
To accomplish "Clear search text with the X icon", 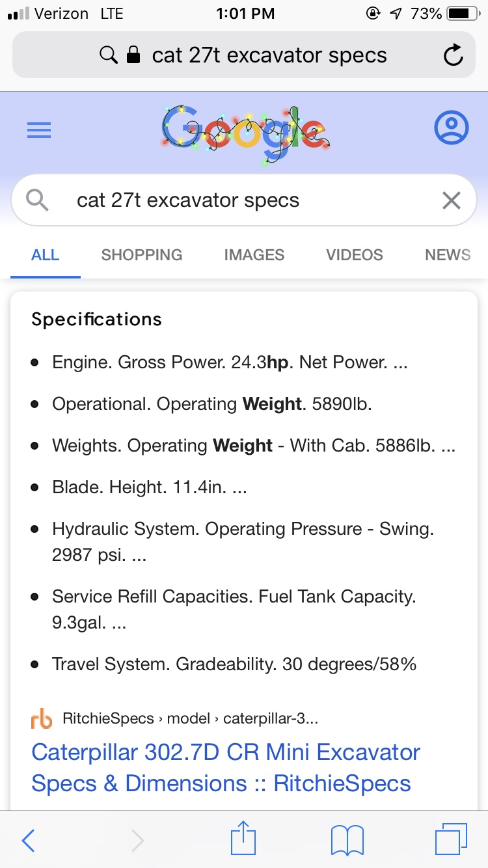I will tap(451, 200).
